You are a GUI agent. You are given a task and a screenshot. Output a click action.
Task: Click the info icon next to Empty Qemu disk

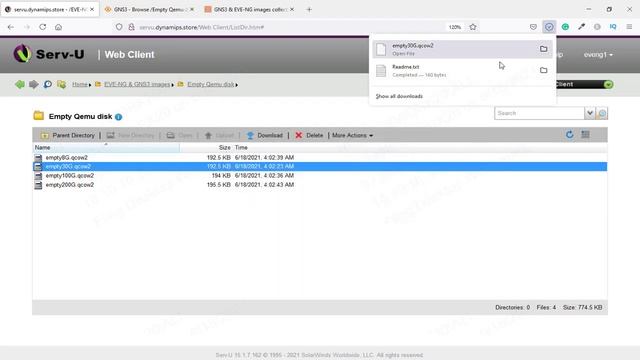[x=118, y=117]
